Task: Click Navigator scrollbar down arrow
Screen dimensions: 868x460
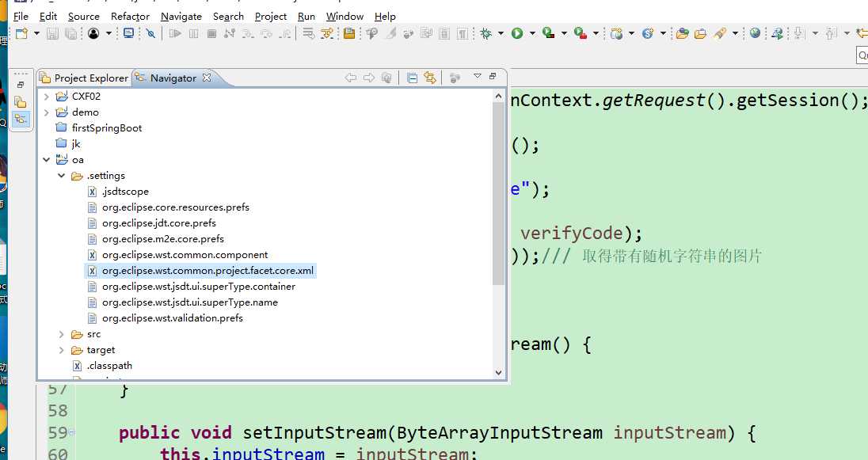Action: pos(498,373)
